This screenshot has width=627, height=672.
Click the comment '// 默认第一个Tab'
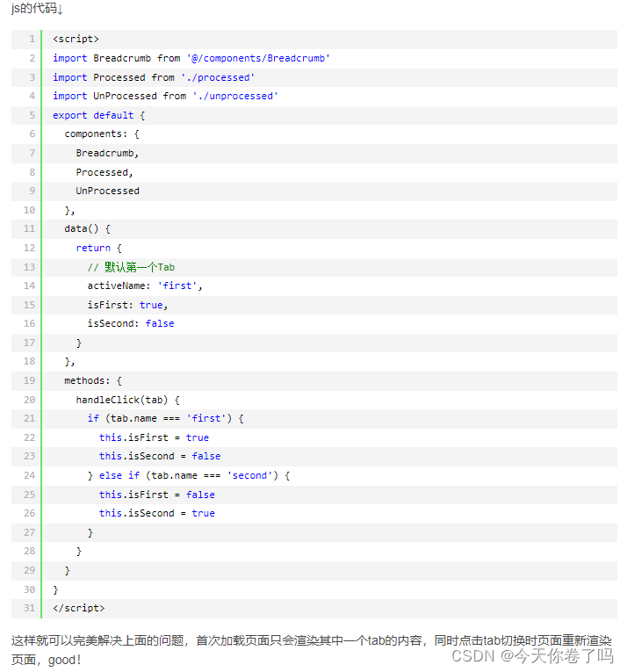(x=131, y=267)
